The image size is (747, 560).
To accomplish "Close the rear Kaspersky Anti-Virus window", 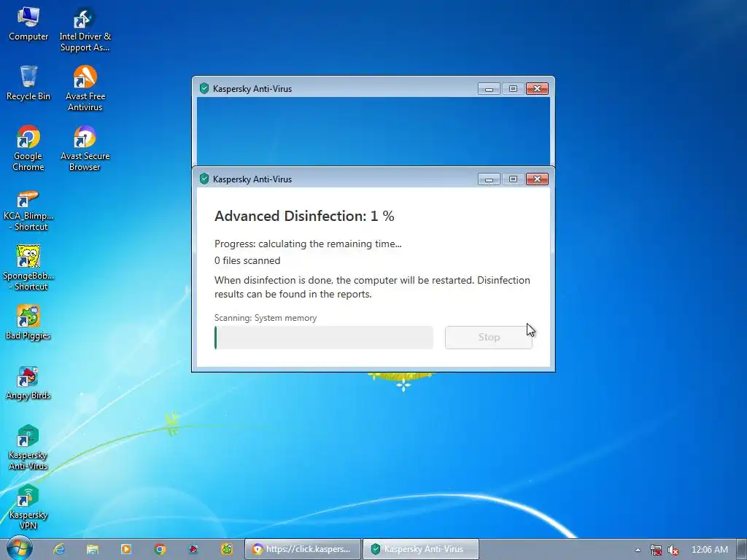I will (x=537, y=88).
